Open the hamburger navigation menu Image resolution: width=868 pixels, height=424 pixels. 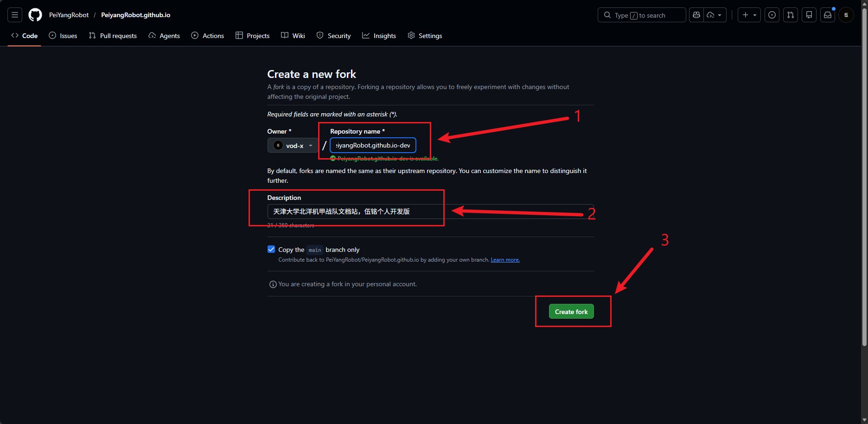point(15,15)
